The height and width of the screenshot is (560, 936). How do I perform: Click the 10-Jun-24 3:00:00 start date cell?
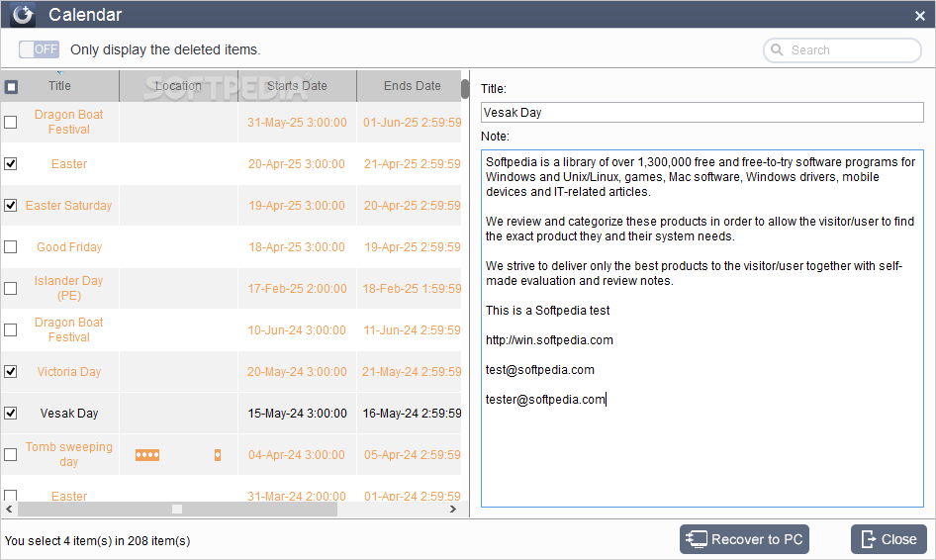(x=297, y=330)
